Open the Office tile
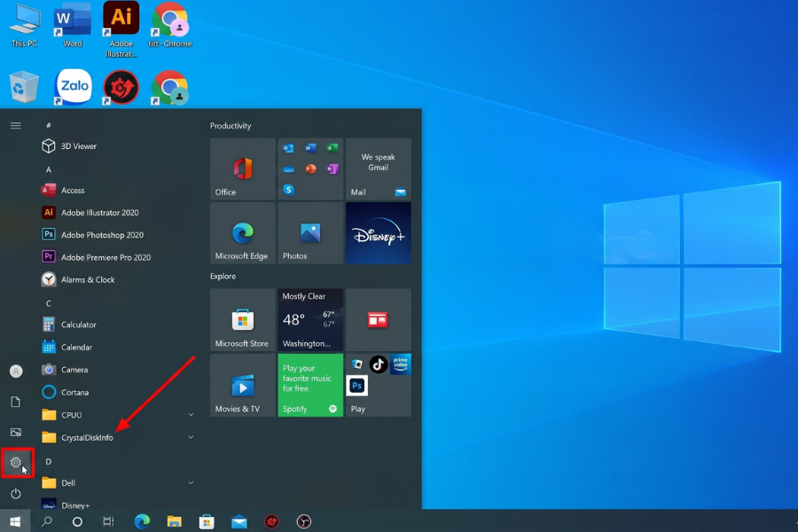The width and height of the screenshot is (798, 532). pyautogui.click(x=243, y=169)
